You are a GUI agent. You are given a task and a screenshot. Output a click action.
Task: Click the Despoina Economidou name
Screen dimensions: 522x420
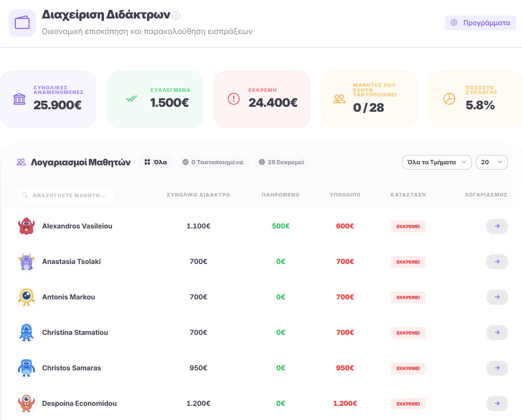[79, 403]
